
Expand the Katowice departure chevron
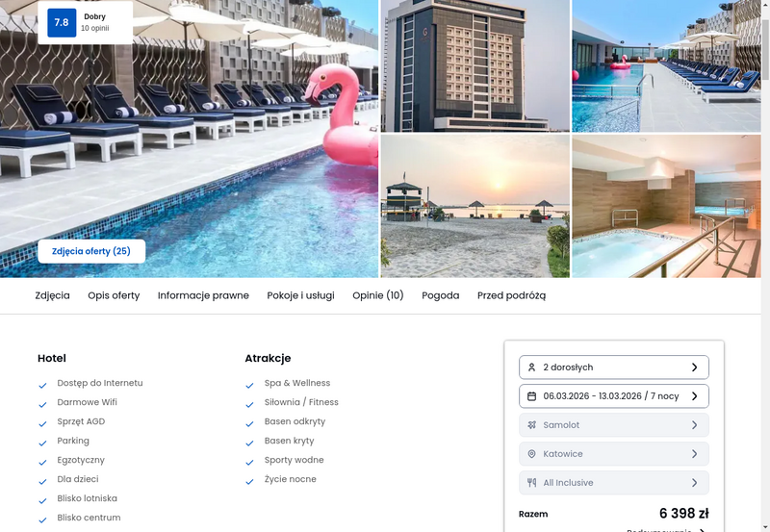pyautogui.click(x=694, y=454)
